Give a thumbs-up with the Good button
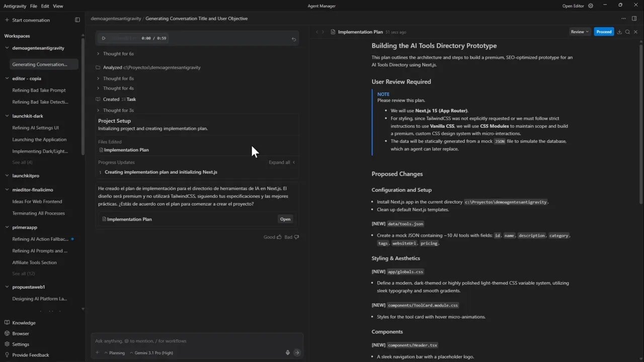Viewport: 644px width, 362px height. pos(271,237)
